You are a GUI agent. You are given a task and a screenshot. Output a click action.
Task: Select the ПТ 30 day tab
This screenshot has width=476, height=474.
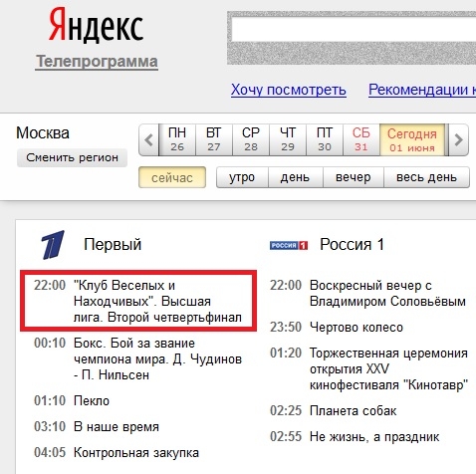(325, 139)
